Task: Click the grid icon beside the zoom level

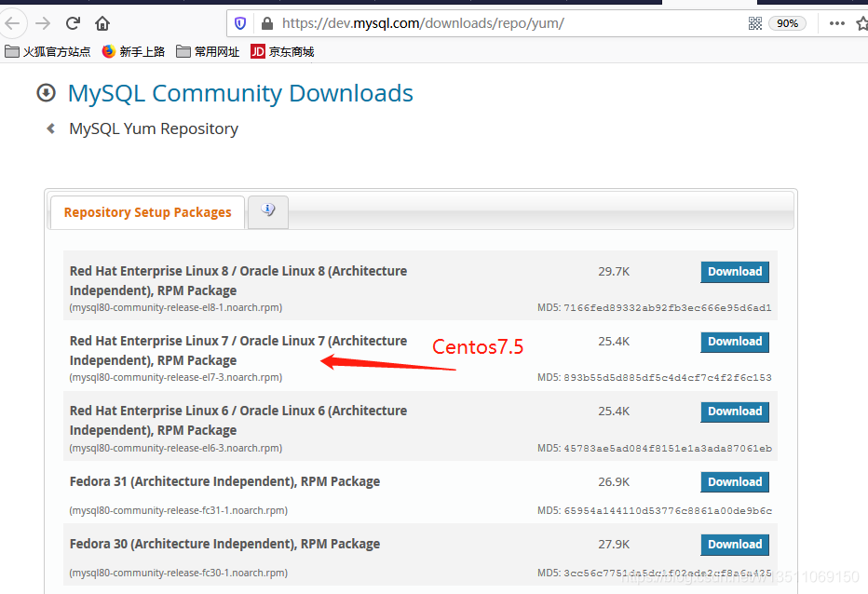Action: click(x=755, y=23)
